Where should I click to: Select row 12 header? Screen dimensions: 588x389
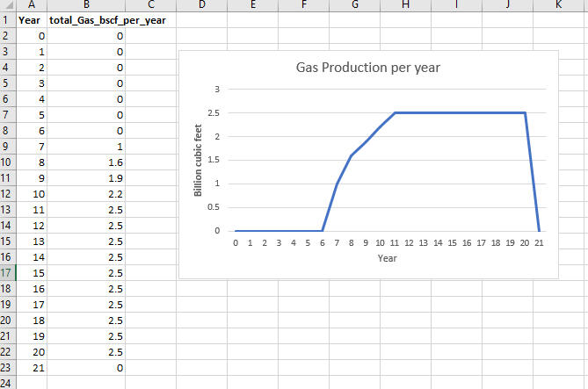8,194
